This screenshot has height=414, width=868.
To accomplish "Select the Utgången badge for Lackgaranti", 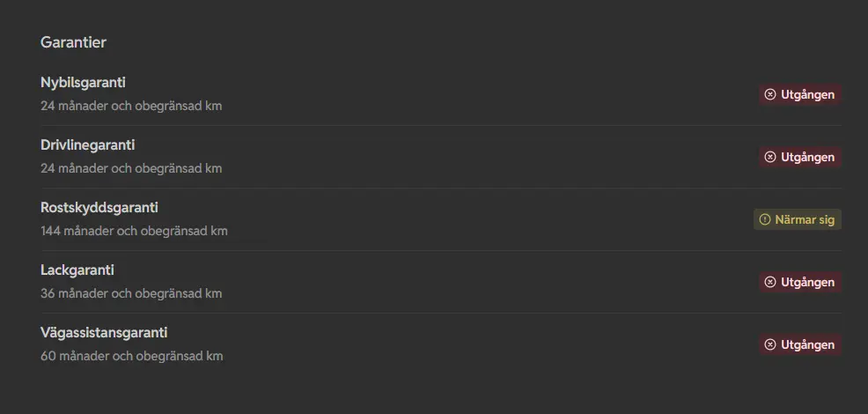I will pos(800,282).
